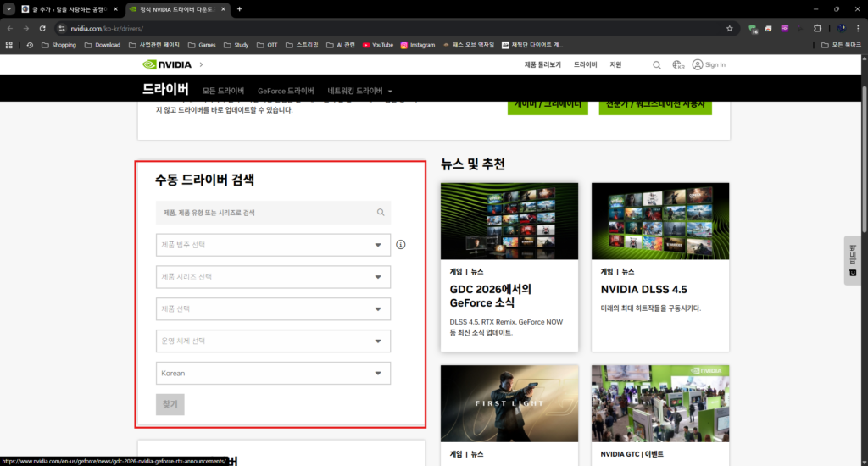The width and height of the screenshot is (868, 466).
Task: Open the OTT bookmarks folder
Action: click(x=267, y=45)
